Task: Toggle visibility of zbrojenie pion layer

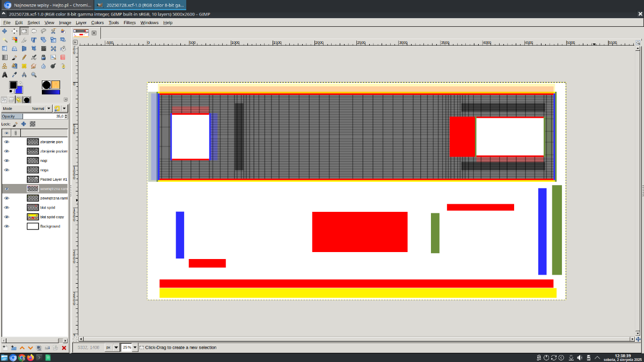Action: pos(6,142)
